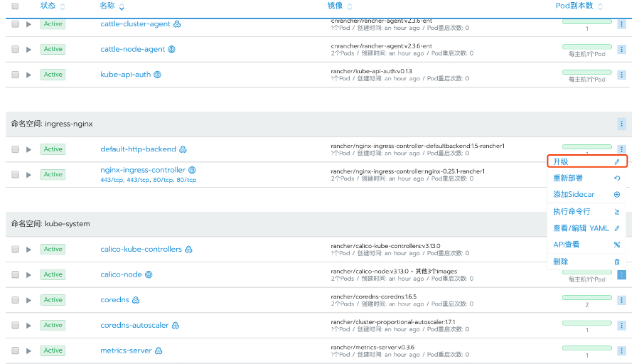Sort by the 状态 column header
The image size is (644, 364).
point(53,6)
